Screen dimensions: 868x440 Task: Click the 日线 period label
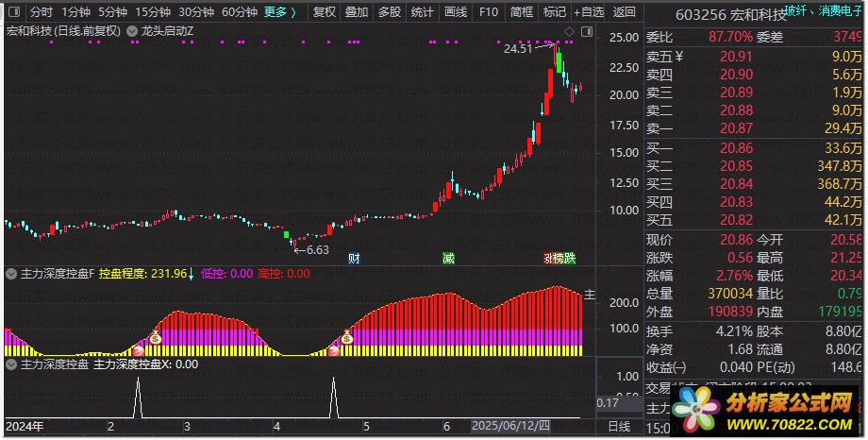click(x=620, y=426)
